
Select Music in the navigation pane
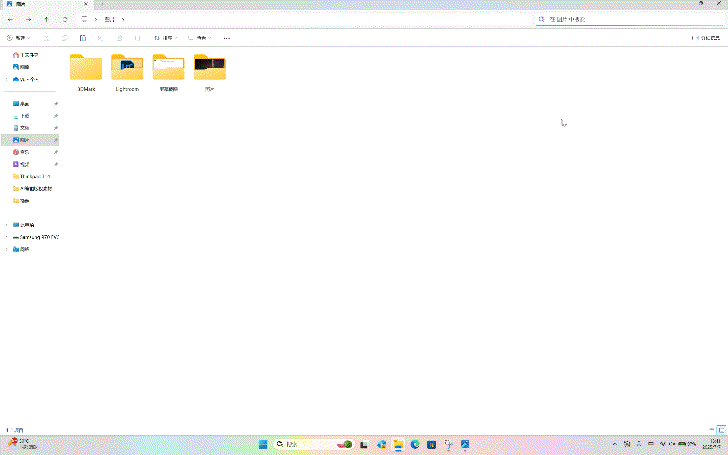coord(24,152)
